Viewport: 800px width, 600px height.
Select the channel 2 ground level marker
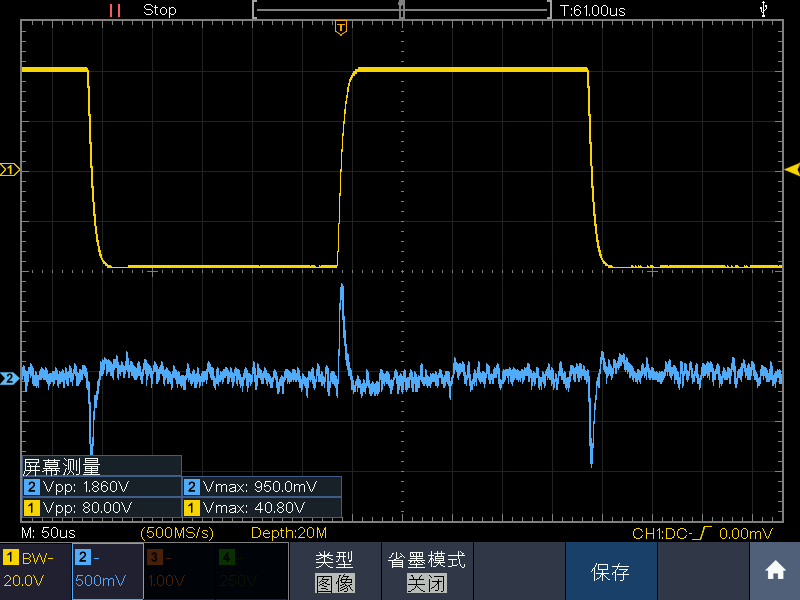pyautogui.click(x=10, y=379)
